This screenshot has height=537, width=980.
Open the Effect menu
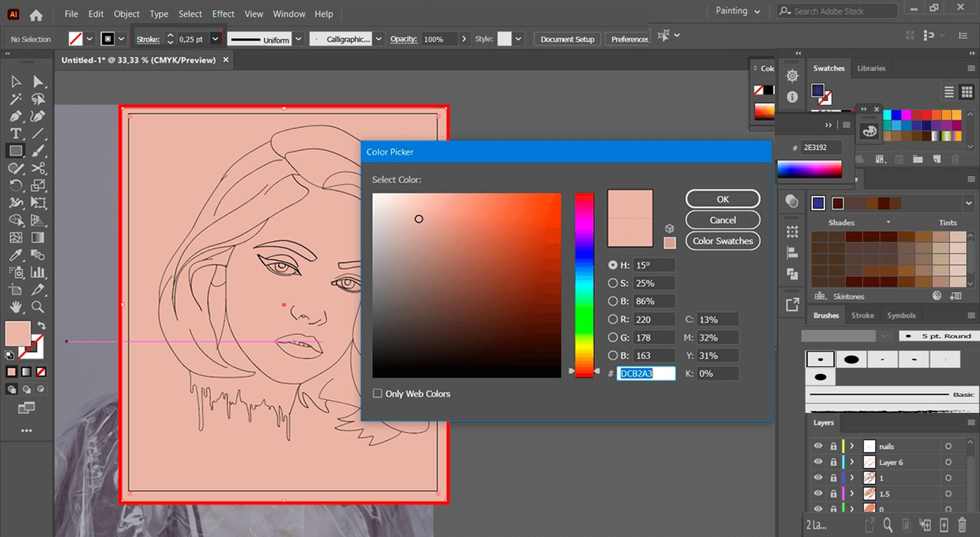click(224, 14)
